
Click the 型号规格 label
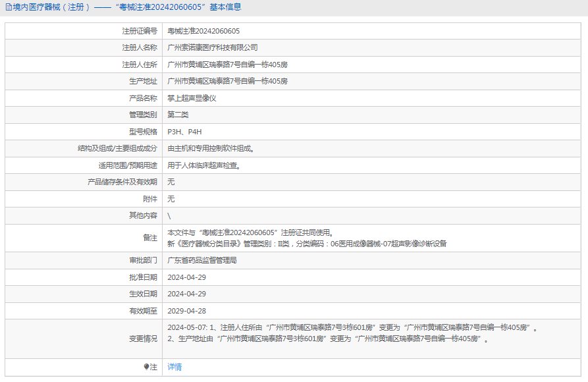click(144, 132)
